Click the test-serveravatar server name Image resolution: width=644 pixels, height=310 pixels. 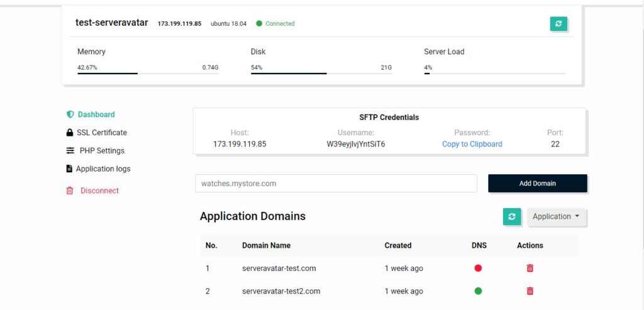[x=112, y=23]
